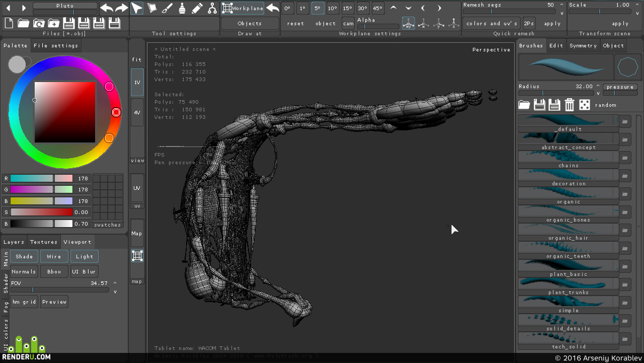Image resolution: width=644 pixels, height=363 pixels.
Task: Enable the 45° angle snap
Action: point(378,9)
